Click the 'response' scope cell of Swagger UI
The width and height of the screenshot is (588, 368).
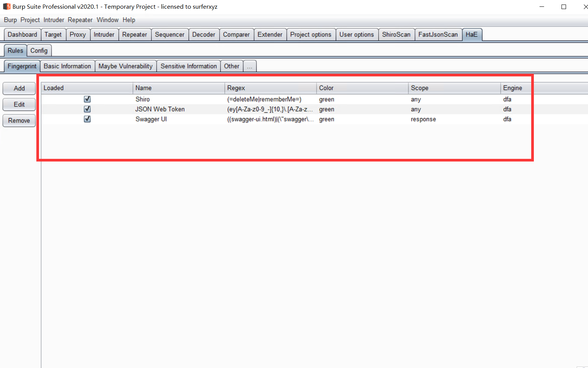point(454,119)
